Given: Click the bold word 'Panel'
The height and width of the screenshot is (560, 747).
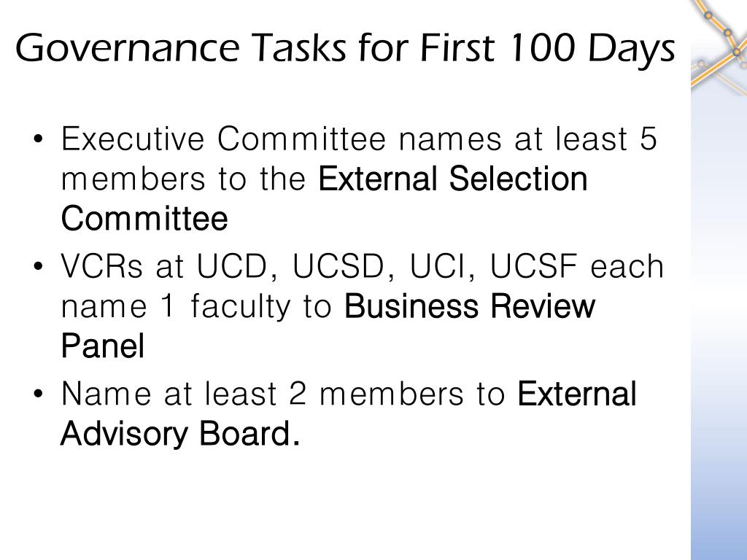Looking at the screenshot, I should (102, 346).
